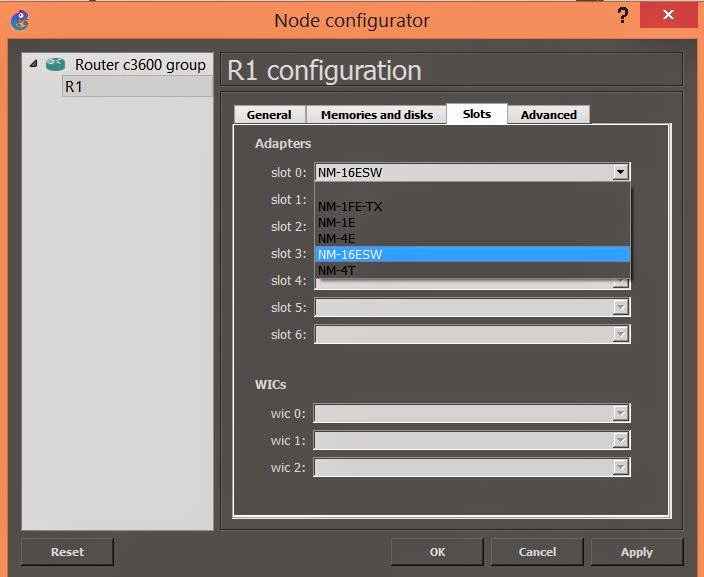
Task: Click the slot 0 dropdown arrow
Action: (x=620, y=172)
